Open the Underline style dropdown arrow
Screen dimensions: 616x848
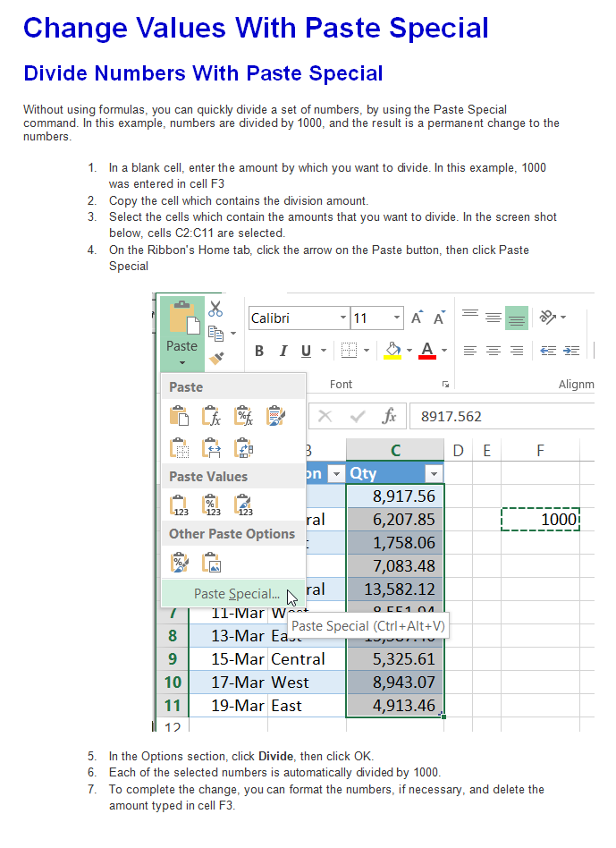point(324,351)
